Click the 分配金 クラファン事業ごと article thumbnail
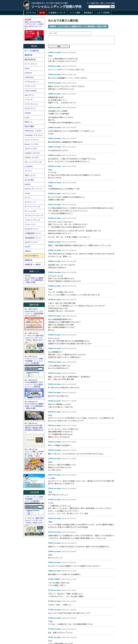138x644 pixels. [34, 464]
